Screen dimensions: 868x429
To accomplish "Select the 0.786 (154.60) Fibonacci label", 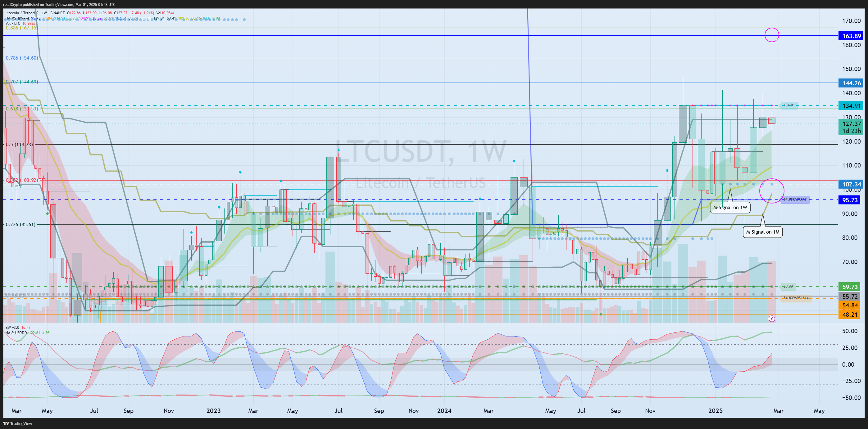I will 22,58.
